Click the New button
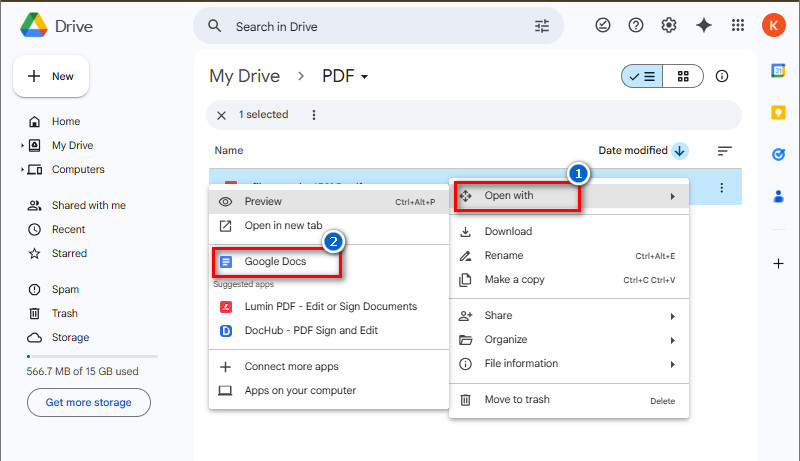Viewport: 800px width, 461px height. pyautogui.click(x=51, y=76)
